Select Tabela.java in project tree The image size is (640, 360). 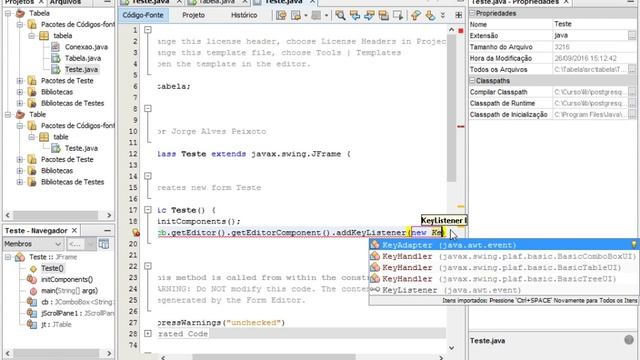[83, 58]
